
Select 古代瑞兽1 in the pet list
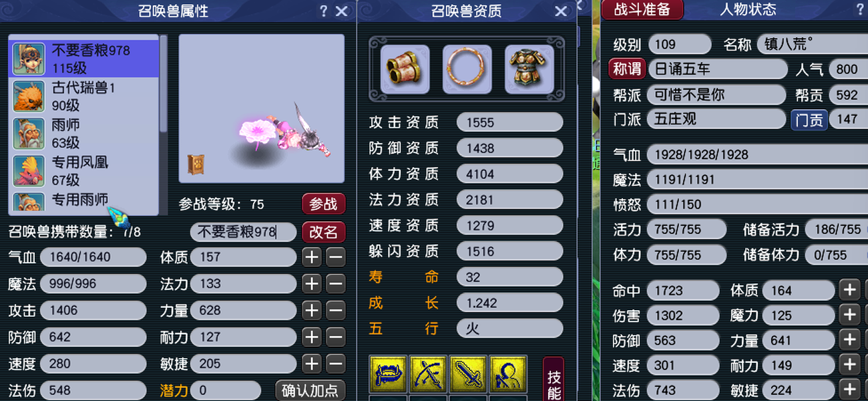click(x=83, y=97)
